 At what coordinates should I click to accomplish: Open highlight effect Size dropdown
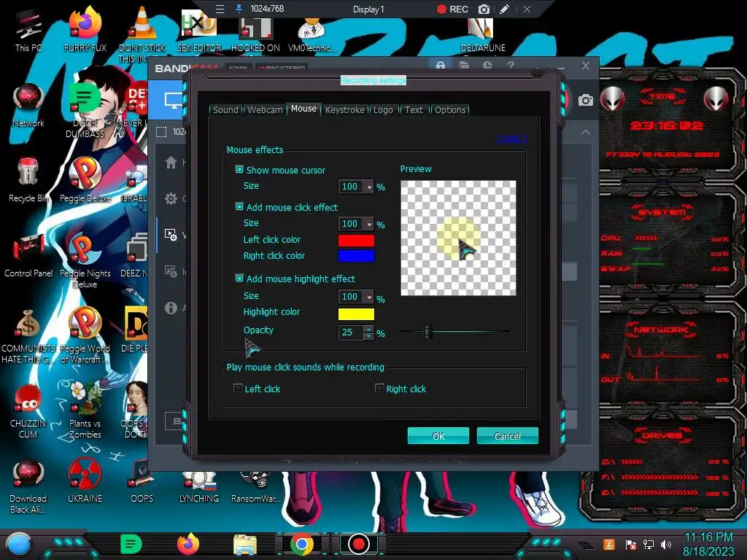pyautogui.click(x=369, y=297)
